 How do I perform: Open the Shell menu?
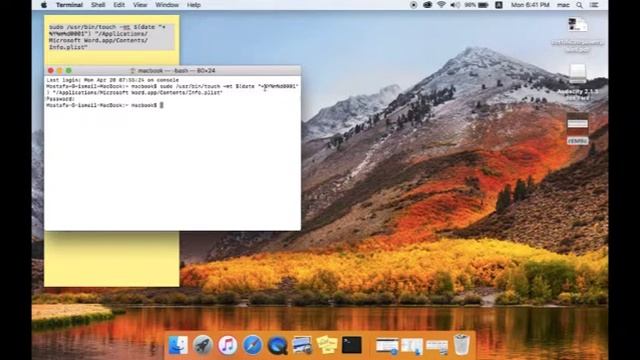pyautogui.click(x=98, y=5)
